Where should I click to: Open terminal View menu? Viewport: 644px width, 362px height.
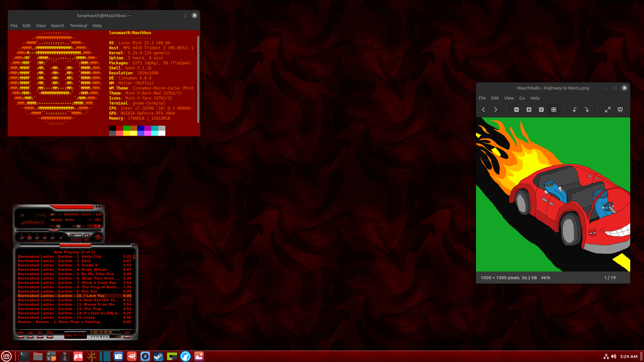click(x=41, y=25)
